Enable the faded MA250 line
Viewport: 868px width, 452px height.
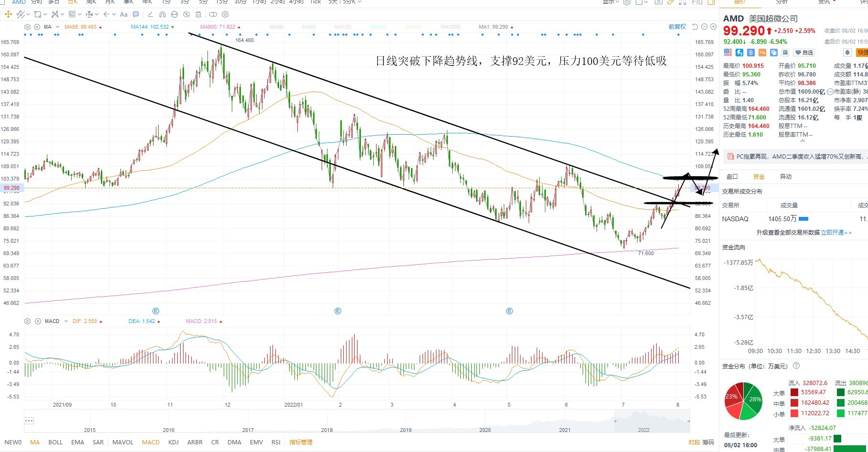pyautogui.click(x=378, y=27)
